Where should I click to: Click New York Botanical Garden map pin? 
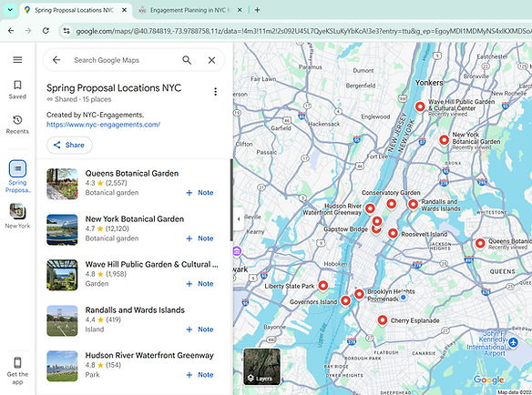445,140
